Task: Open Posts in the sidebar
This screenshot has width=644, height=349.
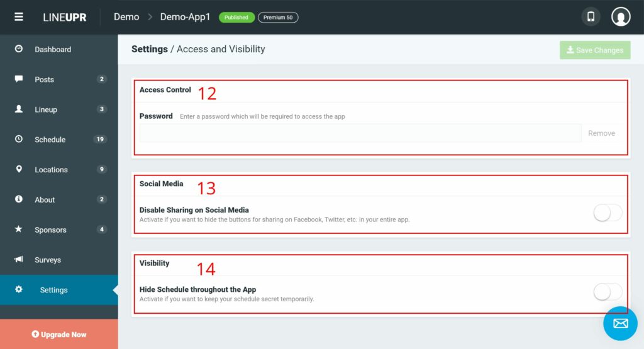Action: tap(58, 79)
